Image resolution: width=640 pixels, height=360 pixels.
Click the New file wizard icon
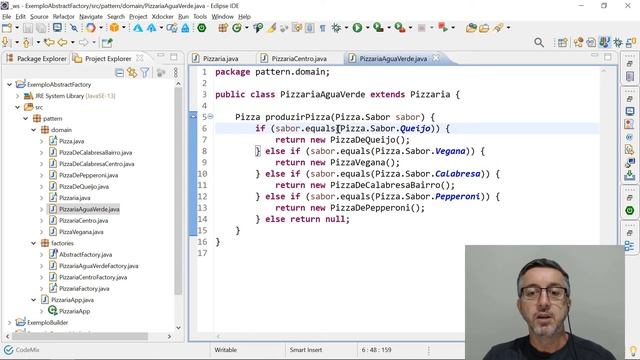(x=7, y=28)
